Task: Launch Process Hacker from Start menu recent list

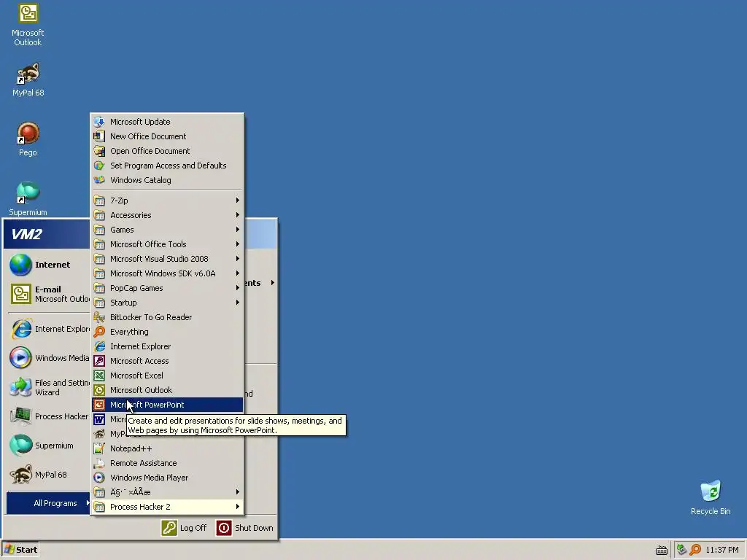Action: pyautogui.click(x=48, y=416)
